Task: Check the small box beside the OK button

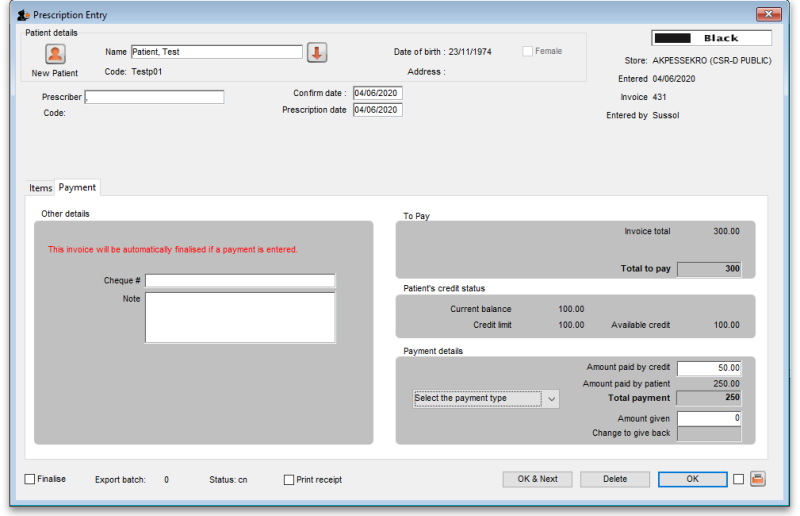Action: coord(738,479)
